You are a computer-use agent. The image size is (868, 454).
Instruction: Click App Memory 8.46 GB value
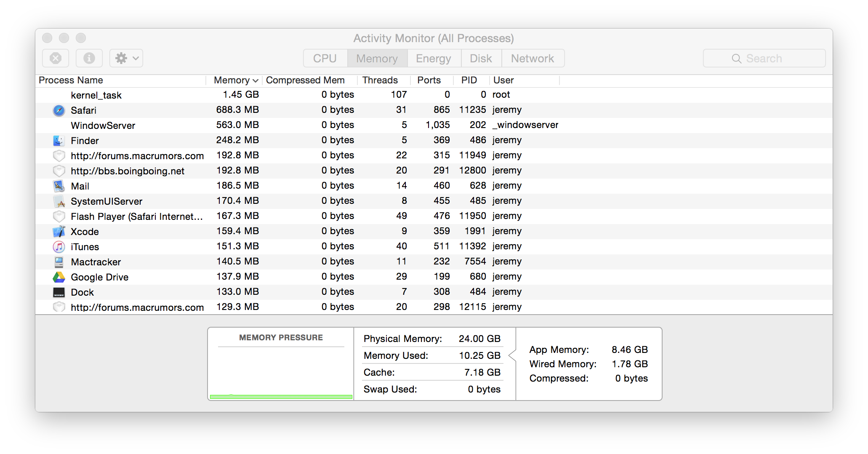[x=630, y=350]
